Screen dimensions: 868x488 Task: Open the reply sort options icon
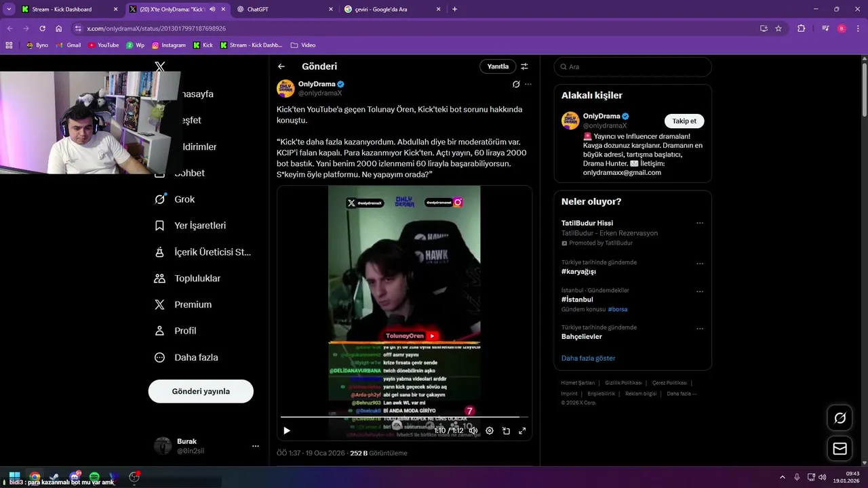(524, 66)
